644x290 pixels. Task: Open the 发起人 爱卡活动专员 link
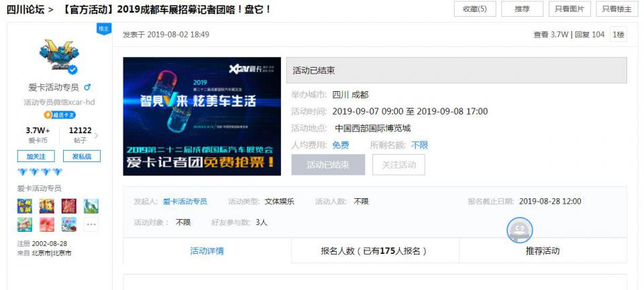point(185,202)
